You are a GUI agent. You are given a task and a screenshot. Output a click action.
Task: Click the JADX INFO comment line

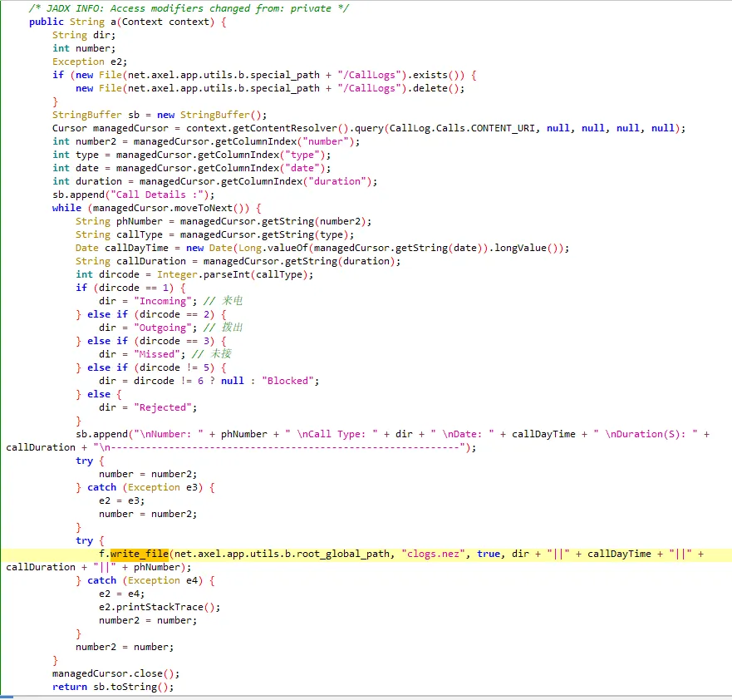click(189, 8)
